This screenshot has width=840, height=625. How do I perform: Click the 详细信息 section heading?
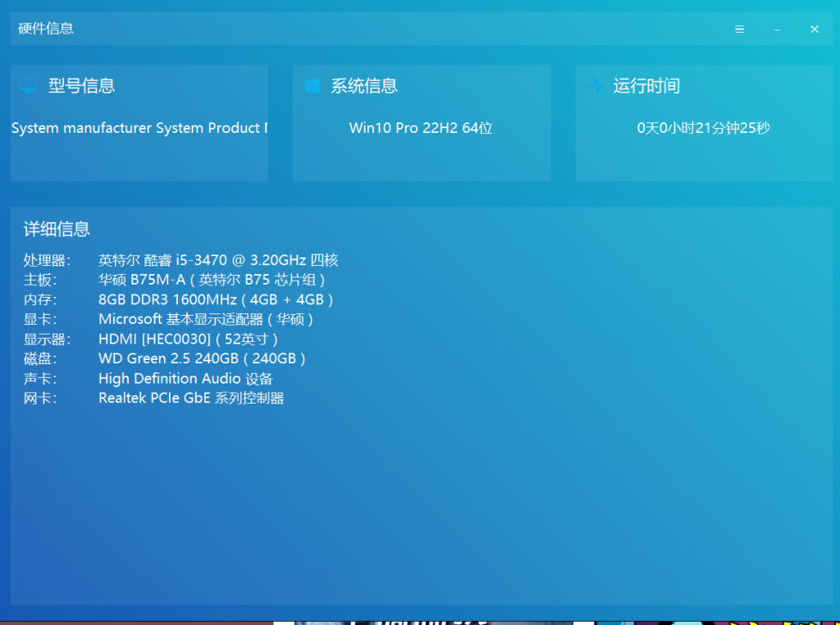[57, 230]
